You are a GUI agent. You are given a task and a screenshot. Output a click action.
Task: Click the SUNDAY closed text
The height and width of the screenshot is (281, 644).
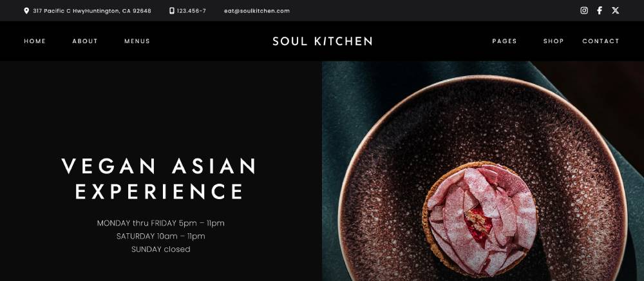(160, 249)
